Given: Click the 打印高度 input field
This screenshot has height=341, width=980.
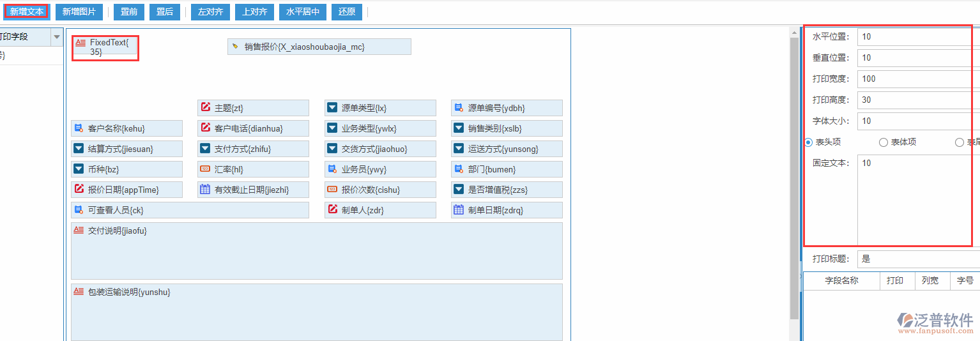Looking at the screenshot, I should point(919,100).
